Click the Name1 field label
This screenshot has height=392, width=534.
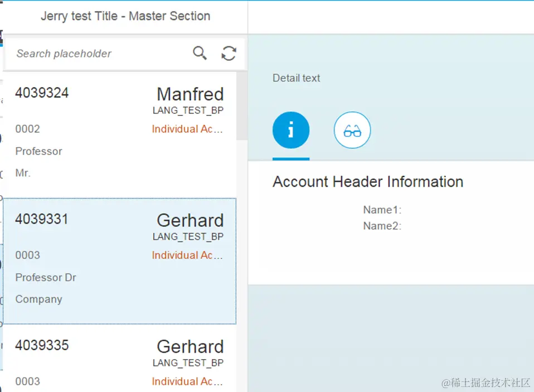(382, 210)
